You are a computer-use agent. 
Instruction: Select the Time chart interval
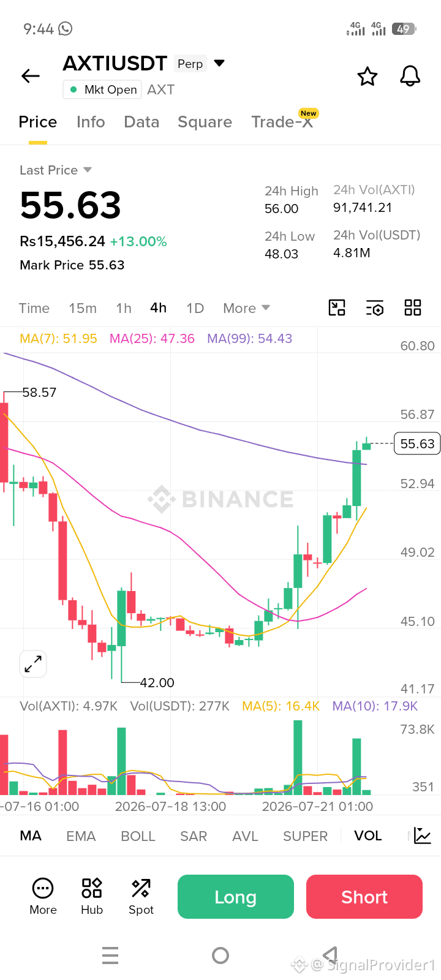[34, 308]
